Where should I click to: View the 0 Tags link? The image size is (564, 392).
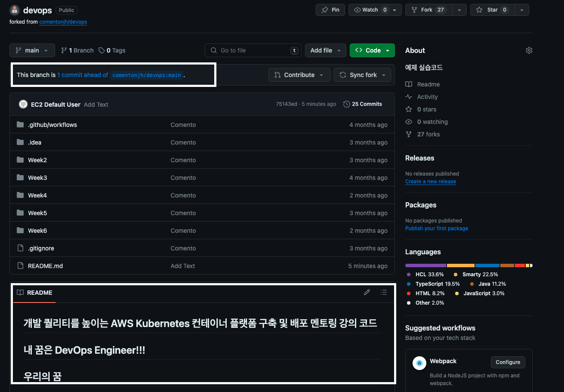click(x=112, y=50)
